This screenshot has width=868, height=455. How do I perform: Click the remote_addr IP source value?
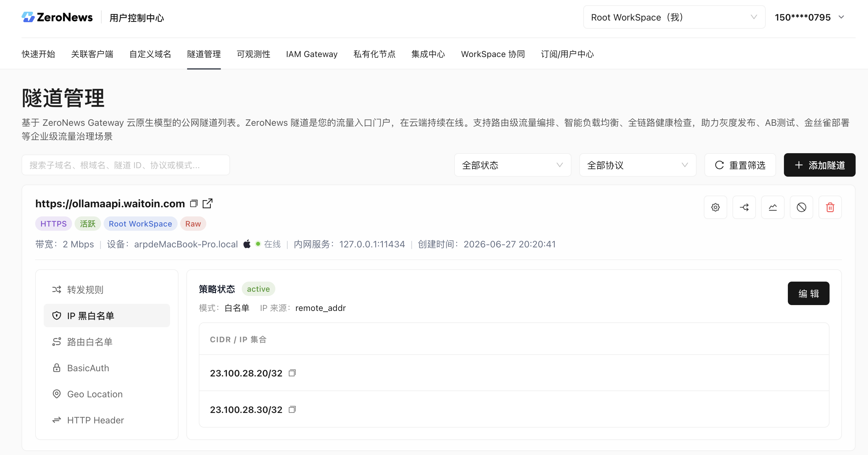tap(320, 308)
